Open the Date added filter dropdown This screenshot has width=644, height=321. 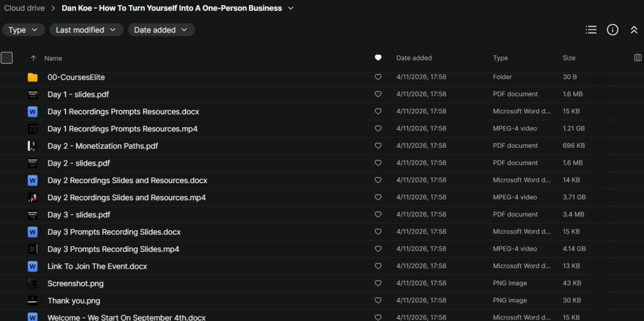coord(161,30)
